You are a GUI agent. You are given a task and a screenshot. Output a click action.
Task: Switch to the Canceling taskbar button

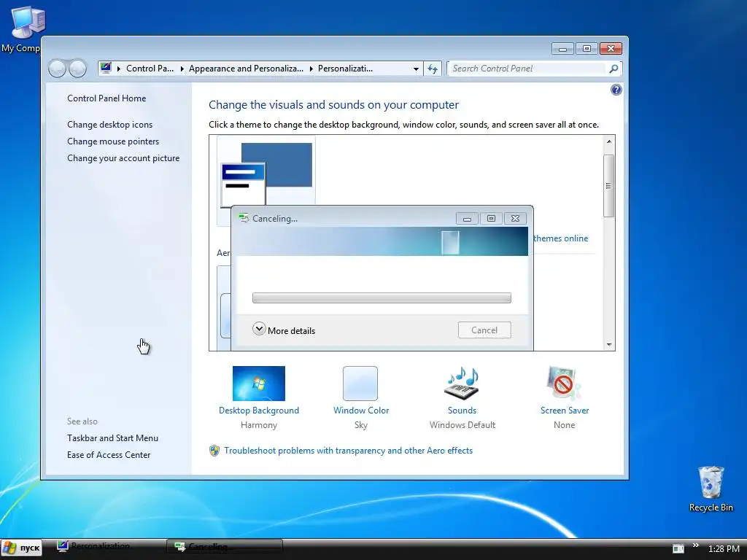point(225,546)
